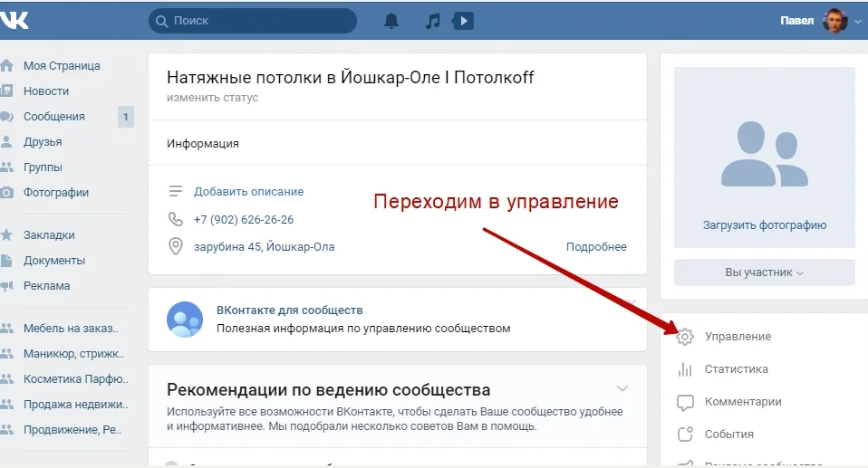This screenshot has height=468, width=868.
Task: Open Документы in sidebar
Action: [x=54, y=261]
